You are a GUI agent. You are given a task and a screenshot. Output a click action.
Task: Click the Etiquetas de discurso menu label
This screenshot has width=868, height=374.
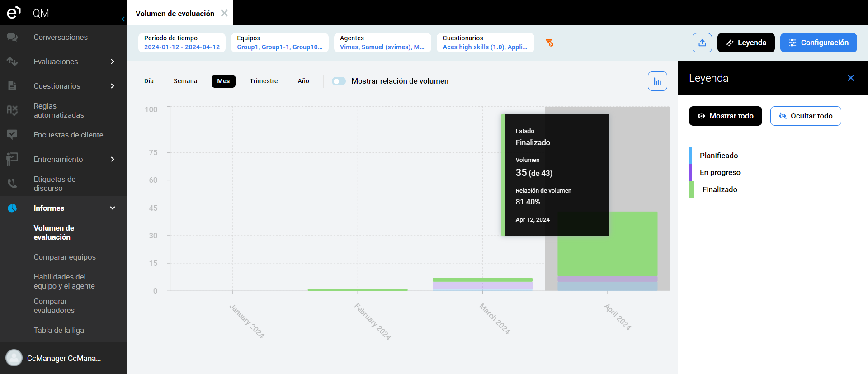[55, 184]
